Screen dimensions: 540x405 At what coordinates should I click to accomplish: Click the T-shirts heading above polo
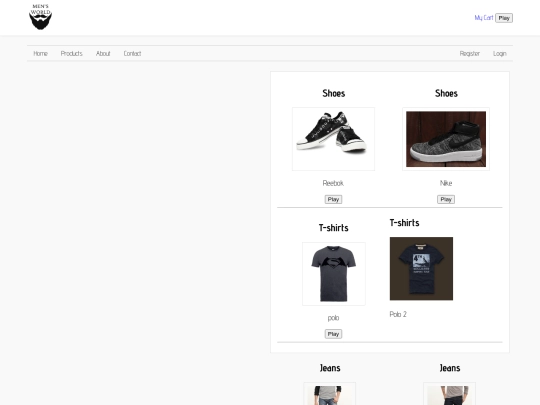pos(333,228)
